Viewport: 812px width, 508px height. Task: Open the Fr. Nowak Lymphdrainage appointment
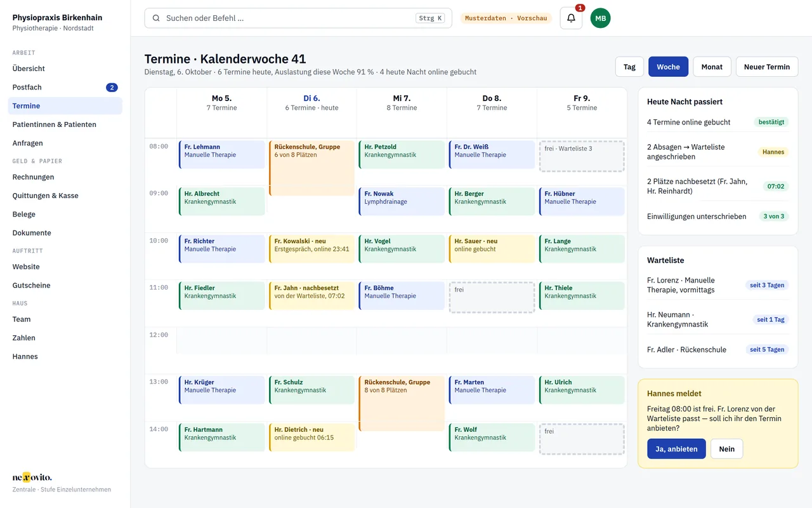(x=402, y=202)
